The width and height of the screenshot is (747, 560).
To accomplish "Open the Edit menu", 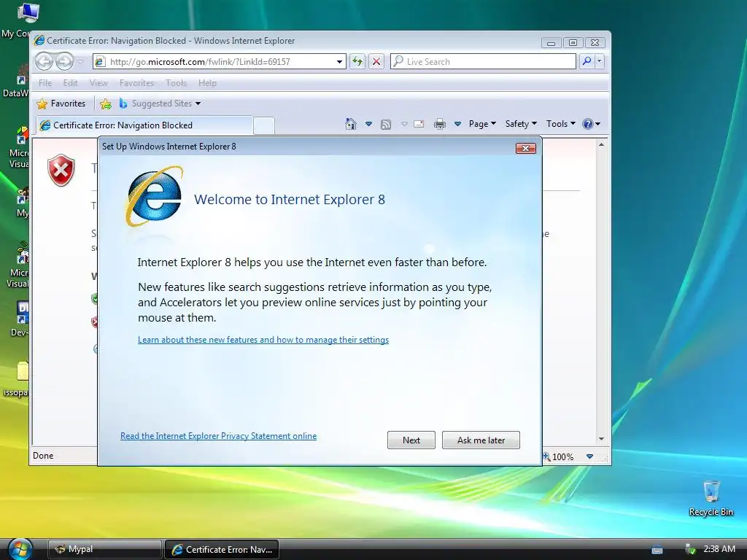I will click(x=71, y=83).
